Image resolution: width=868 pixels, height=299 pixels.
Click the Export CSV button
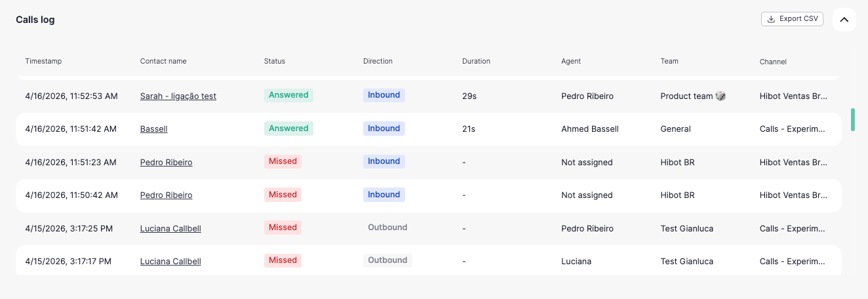tap(792, 19)
